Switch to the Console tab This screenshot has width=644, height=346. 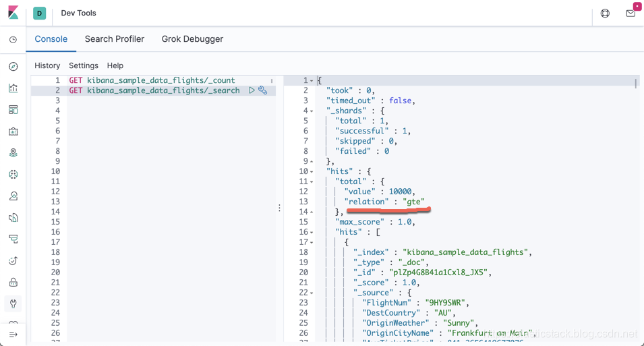click(51, 39)
